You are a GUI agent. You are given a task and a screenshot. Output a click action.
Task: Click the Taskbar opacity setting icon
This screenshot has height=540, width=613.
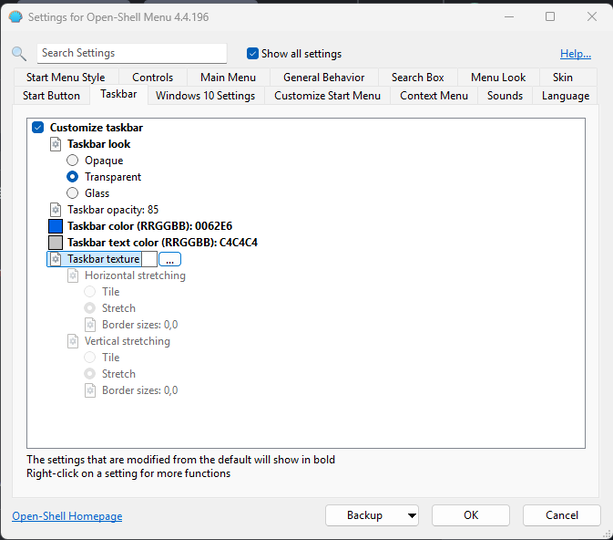56,210
